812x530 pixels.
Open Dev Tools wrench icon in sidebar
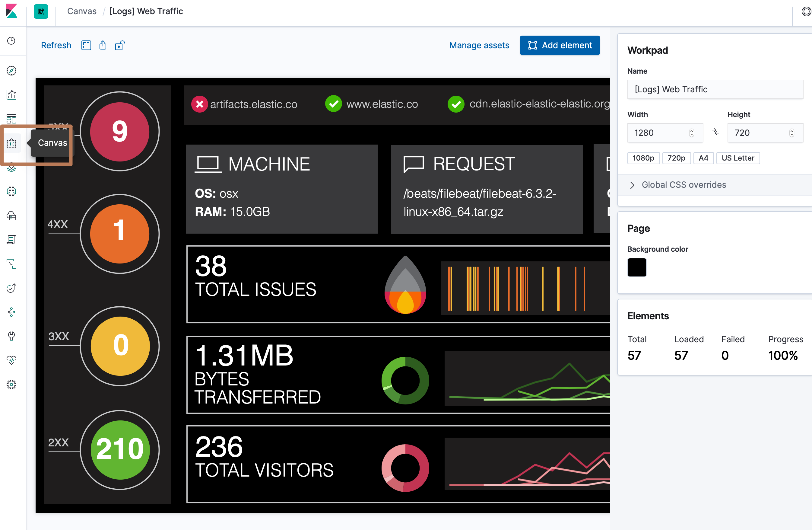coord(11,336)
